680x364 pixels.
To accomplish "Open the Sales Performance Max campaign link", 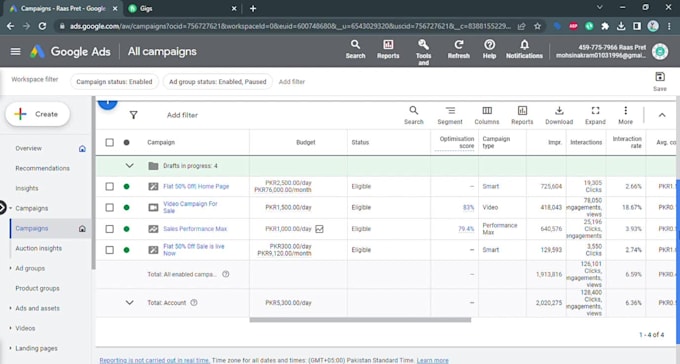I will (x=195, y=229).
